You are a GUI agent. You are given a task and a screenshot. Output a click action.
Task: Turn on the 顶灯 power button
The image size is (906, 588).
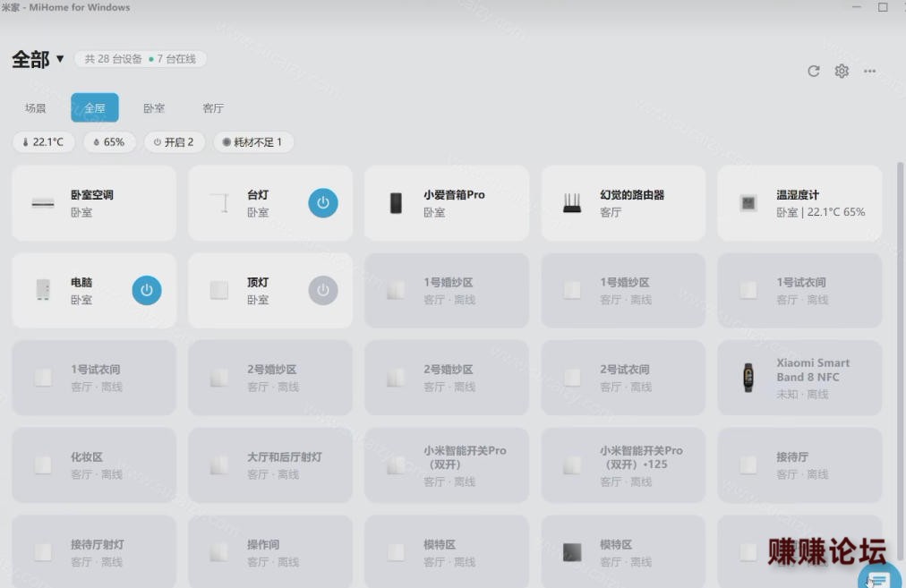coord(323,290)
